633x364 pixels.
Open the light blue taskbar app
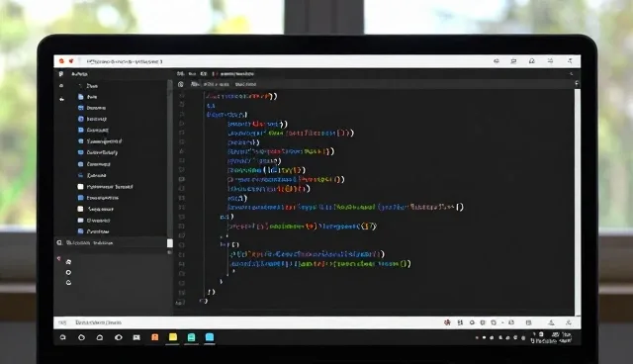click(210, 337)
